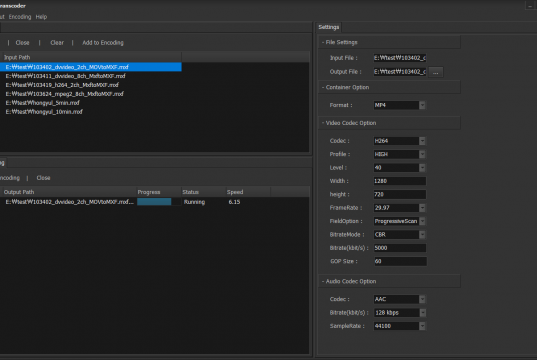Click the Output Path column header
The height and width of the screenshot is (360, 537).
[x=68, y=192]
